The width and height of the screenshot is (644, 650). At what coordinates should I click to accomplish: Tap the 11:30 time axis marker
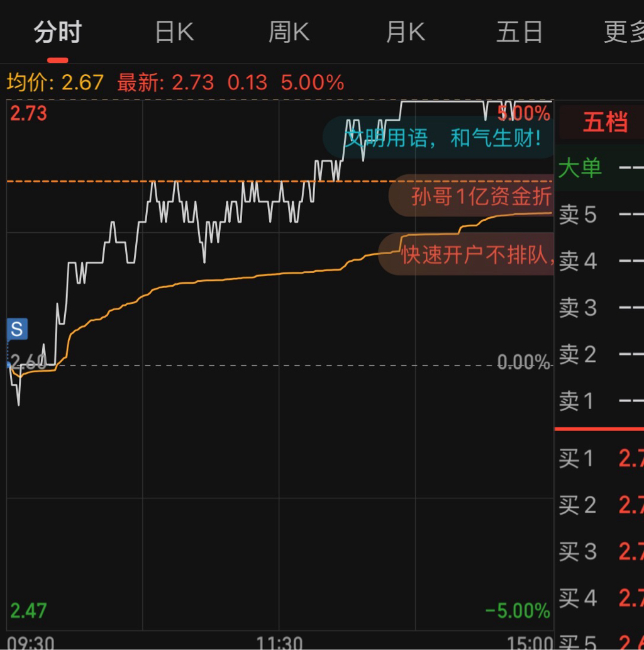click(x=279, y=642)
